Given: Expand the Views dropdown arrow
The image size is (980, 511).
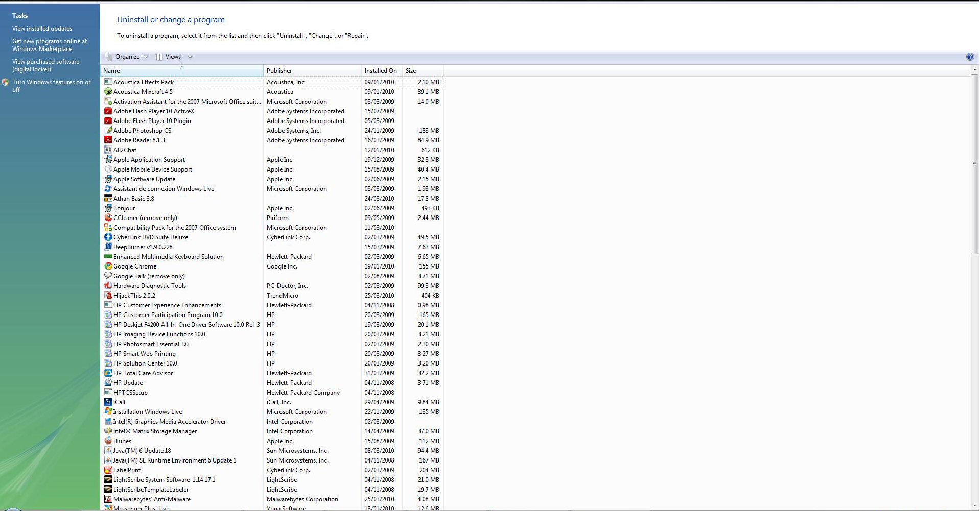Looking at the screenshot, I should coord(190,57).
